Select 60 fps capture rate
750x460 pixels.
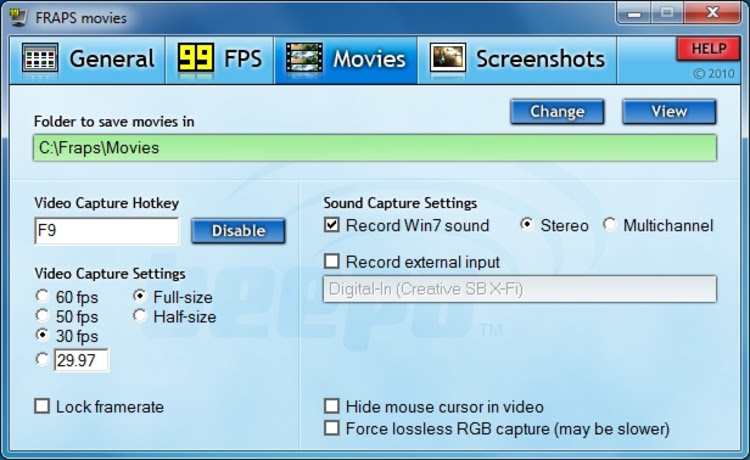(42, 296)
